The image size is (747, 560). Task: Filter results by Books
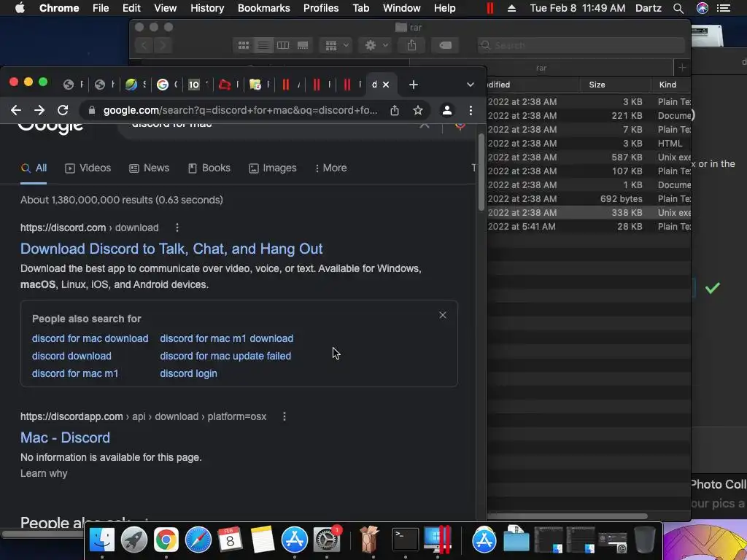pyautogui.click(x=209, y=168)
